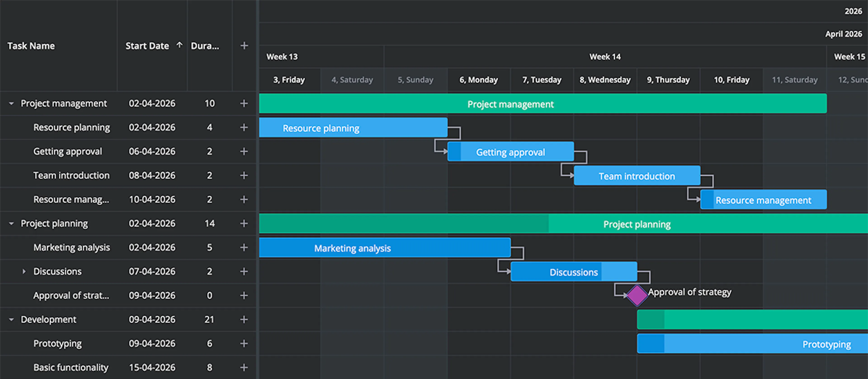
Task: Click the 8, Wednesday day header
Action: point(605,80)
